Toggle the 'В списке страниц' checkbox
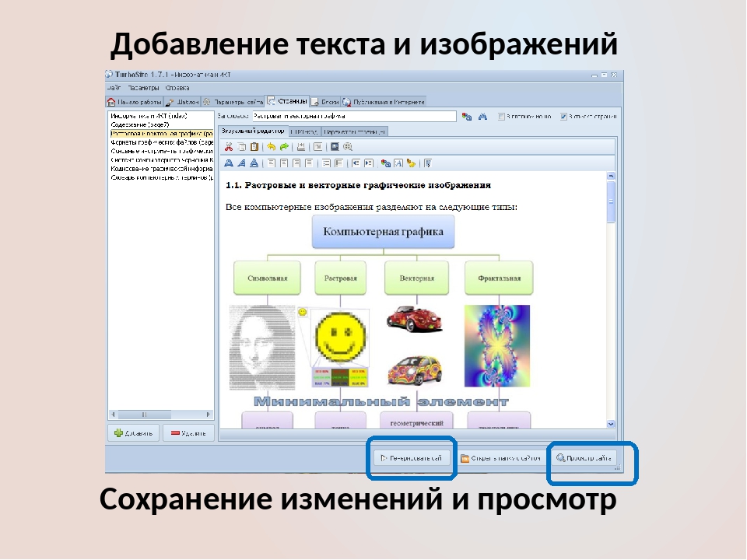The width and height of the screenshot is (747, 560). coord(563,117)
